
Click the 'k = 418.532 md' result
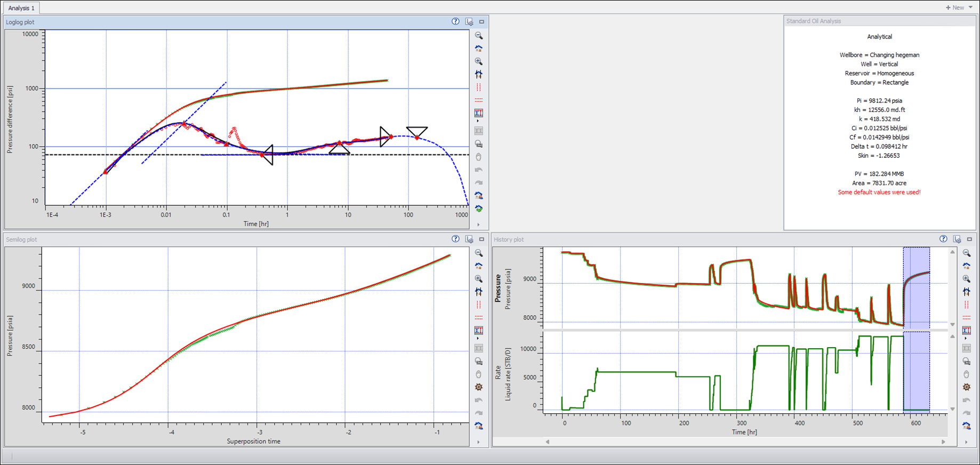879,119
